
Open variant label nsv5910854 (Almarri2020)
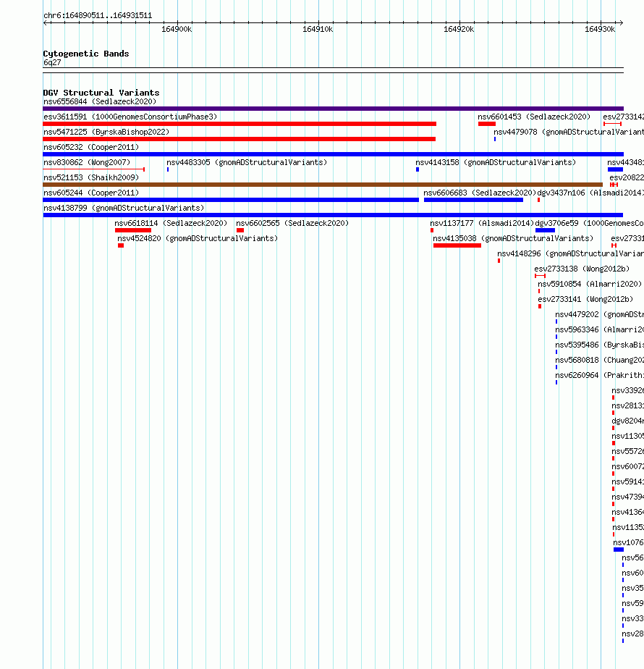coord(590,284)
